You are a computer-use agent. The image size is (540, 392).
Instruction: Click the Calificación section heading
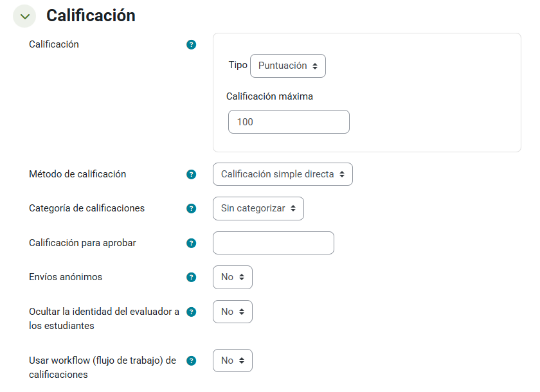[91, 16]
